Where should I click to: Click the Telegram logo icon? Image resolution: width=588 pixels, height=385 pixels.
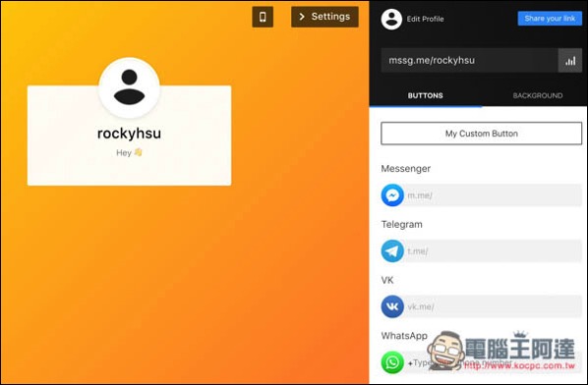click(392, 250)
